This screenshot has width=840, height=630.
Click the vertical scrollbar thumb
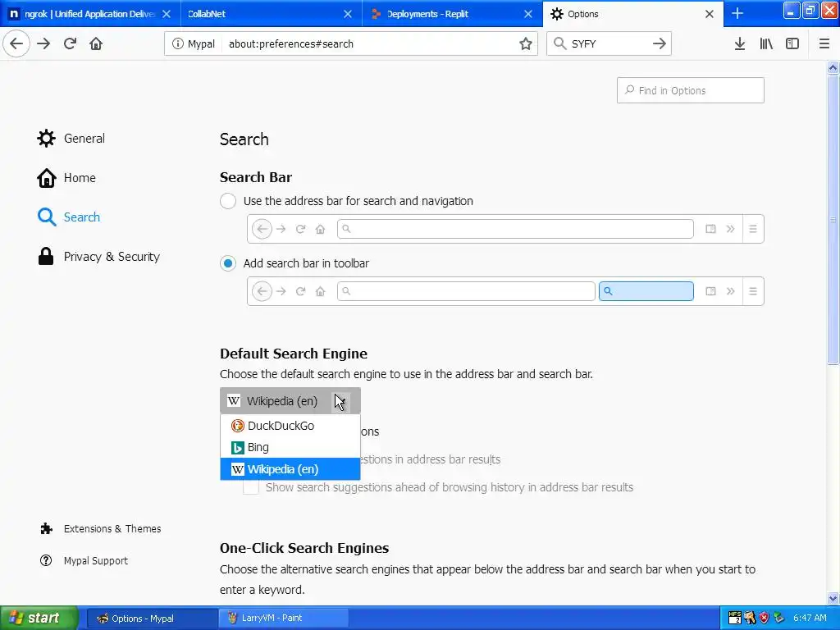click(833, 220)
